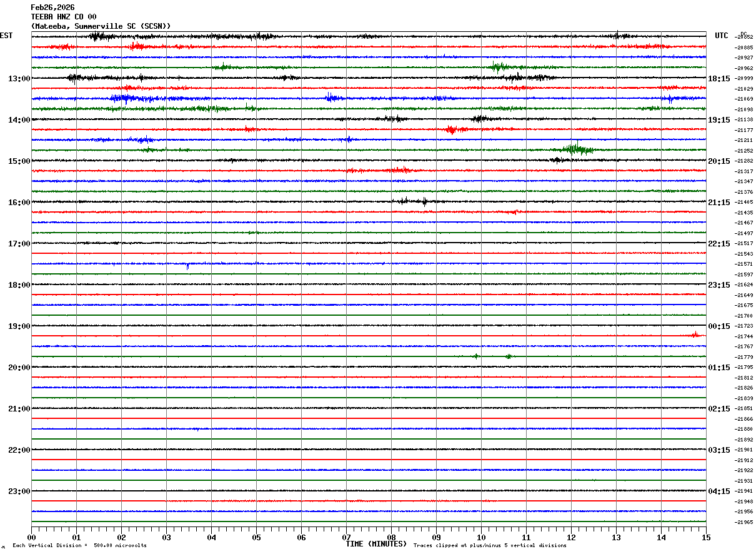
Task: Click the DC offset value -21901
Action: (x=744, y=450)
